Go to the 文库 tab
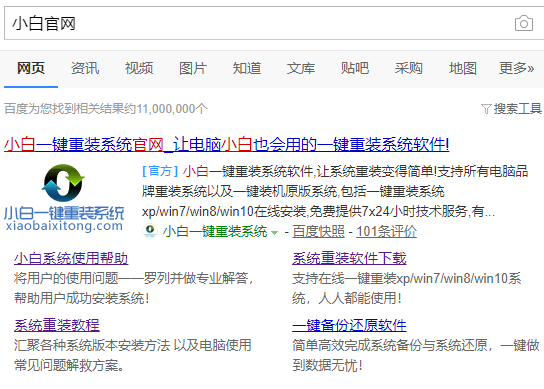544x389 pixels. click(301, 68)
